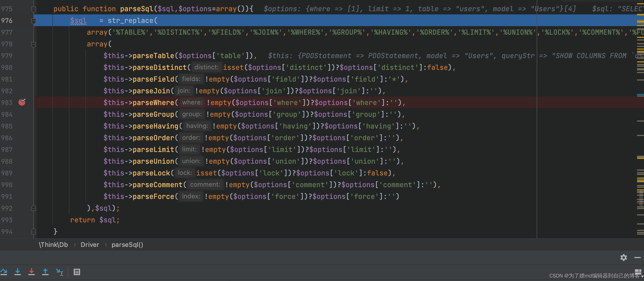Viewport: 644px width, 281px height.
Task: Select the parseSql() breadcrumb
Action: [x=127, y=245]
